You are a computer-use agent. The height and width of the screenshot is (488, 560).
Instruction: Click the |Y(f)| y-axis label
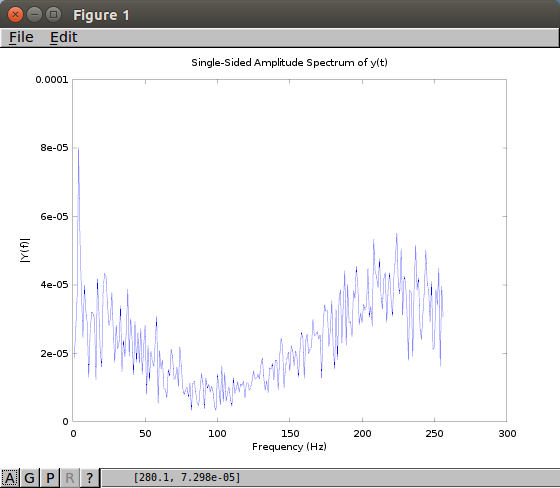tap(25, 250)
